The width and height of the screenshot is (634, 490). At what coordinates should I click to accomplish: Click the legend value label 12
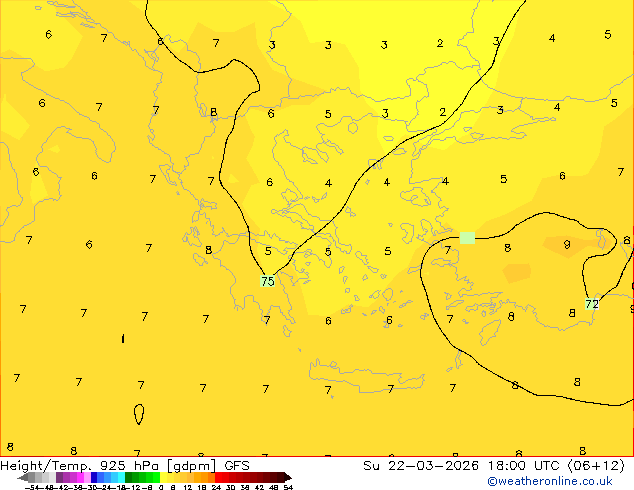coord(188,487)
